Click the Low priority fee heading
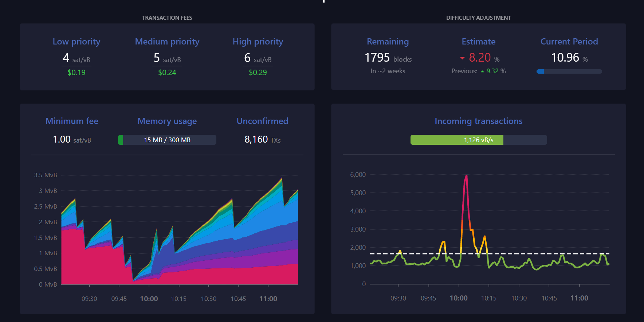Screen dimensions: 644x322 tap(76, 42)
